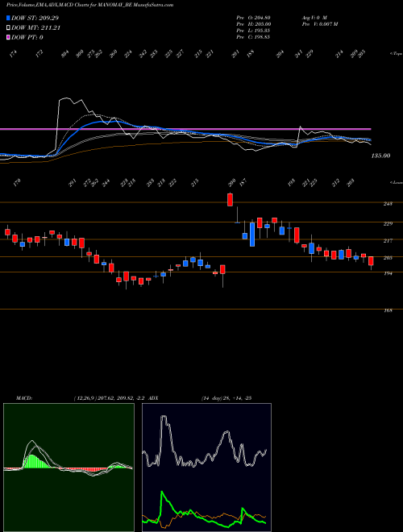Click the MACD (12,26,9) values text

click(110, 397)
